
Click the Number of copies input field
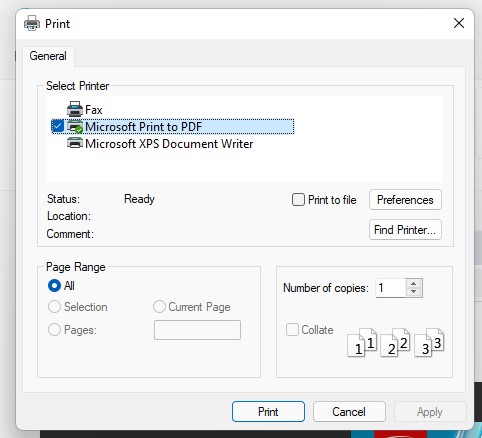[391, 288]
